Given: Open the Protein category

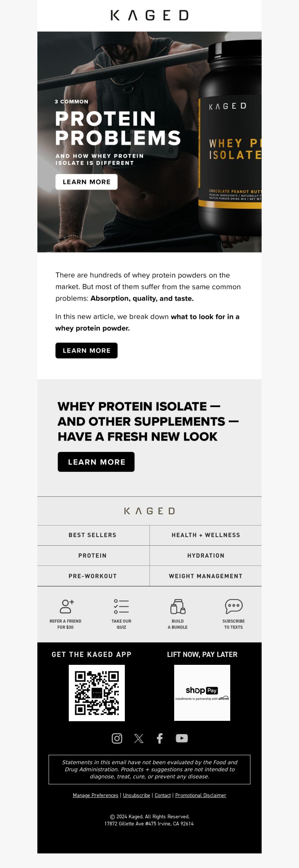Looking at the screenshot, I should point(93,556).
